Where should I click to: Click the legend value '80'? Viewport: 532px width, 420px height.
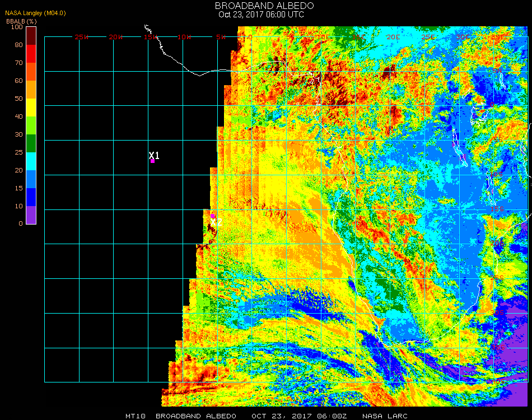(x=18, y=45)
